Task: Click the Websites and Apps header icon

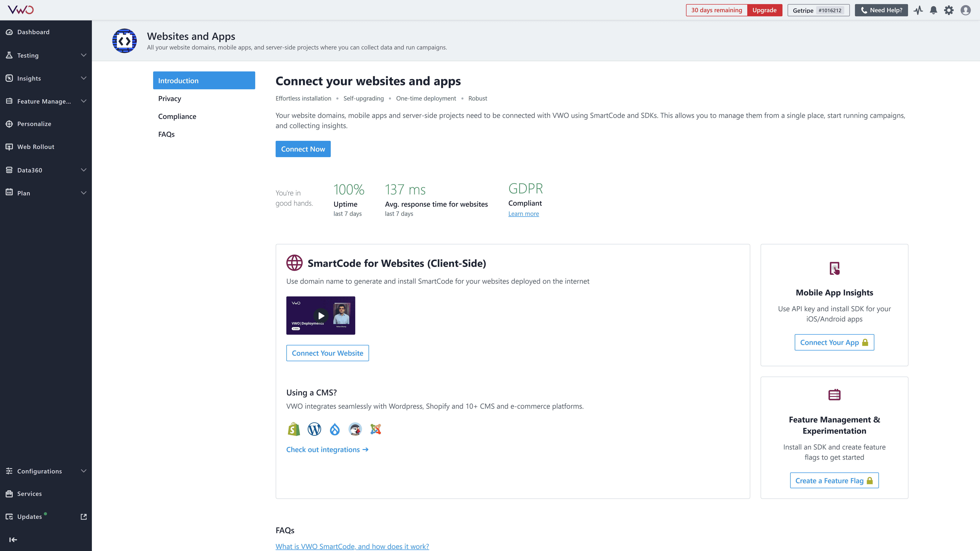Action: (x=124, y=41)
